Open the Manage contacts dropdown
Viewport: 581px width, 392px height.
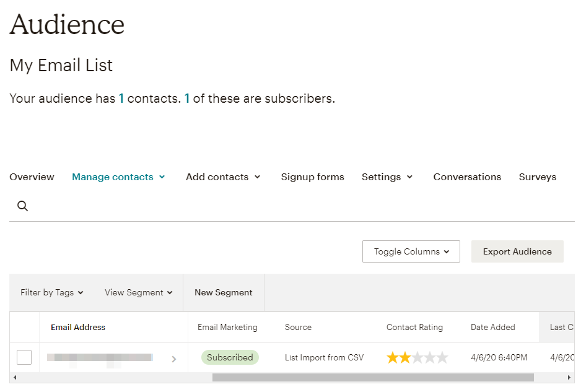point(118,176)
